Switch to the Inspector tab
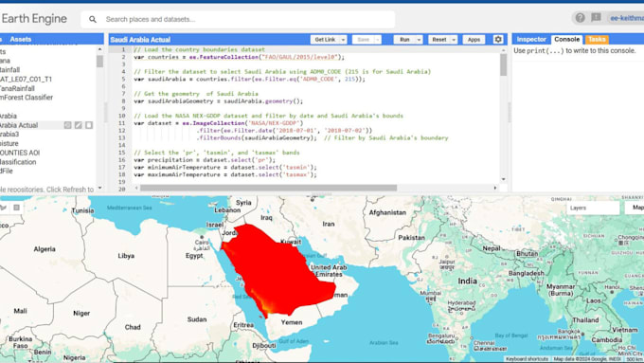Screen dimensions: 644x363 (531, 40)
